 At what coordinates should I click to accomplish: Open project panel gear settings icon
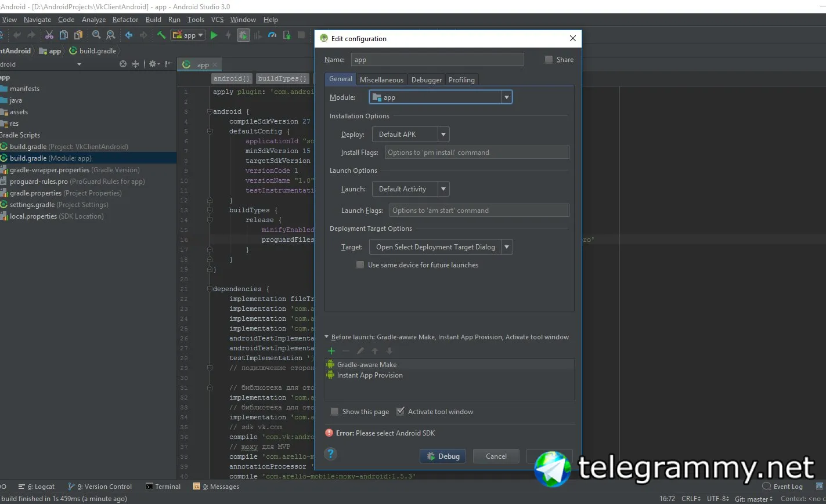[x=153, y=64]
